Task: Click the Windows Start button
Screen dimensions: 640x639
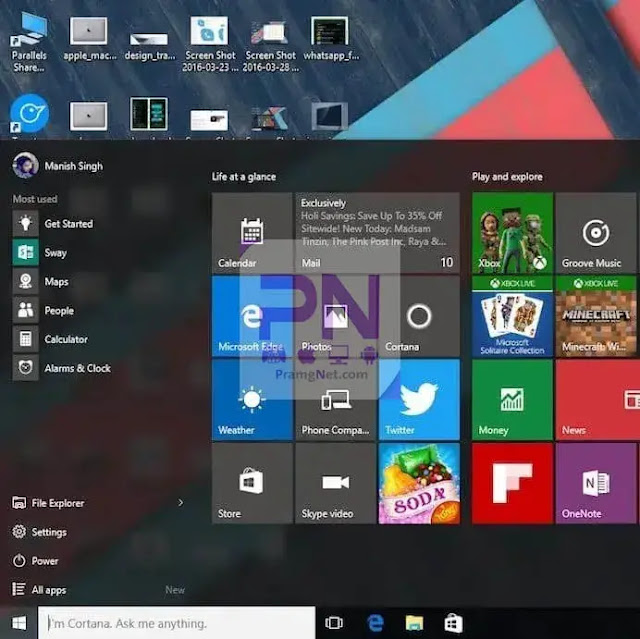Action: [x=19, y=623]
